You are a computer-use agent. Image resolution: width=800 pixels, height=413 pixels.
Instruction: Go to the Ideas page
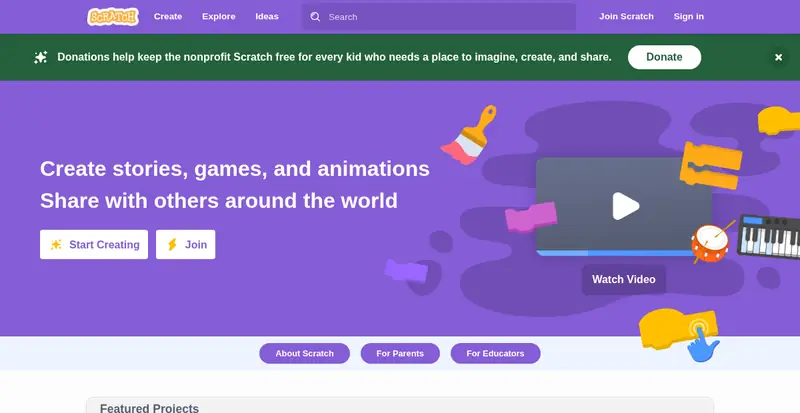click(267, 16)
